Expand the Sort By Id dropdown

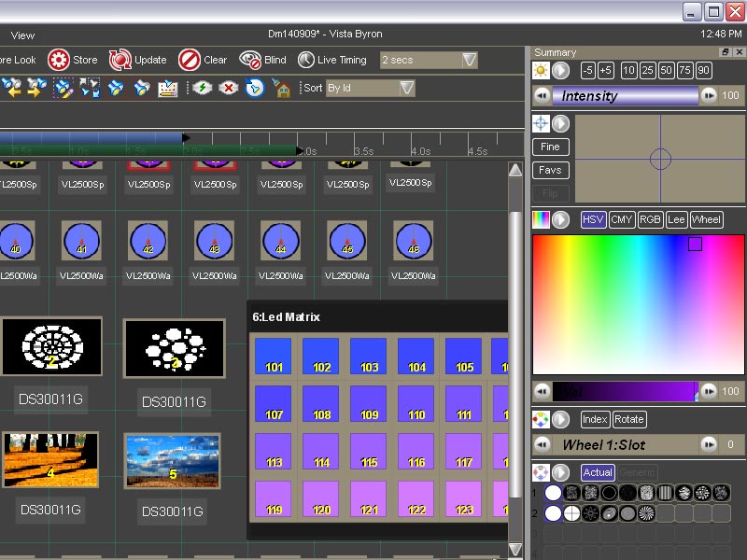pyautogui.click(x=407, y=88)
